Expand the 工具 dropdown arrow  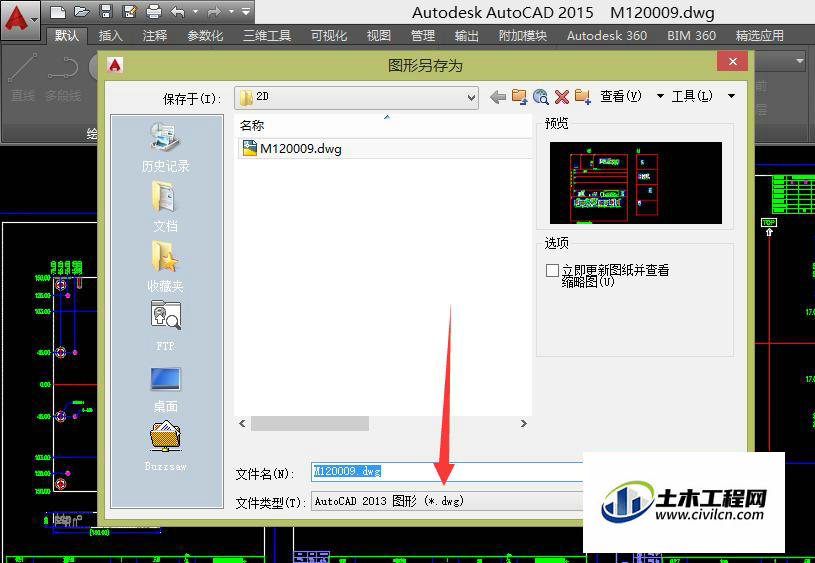(x=731, y=96)
